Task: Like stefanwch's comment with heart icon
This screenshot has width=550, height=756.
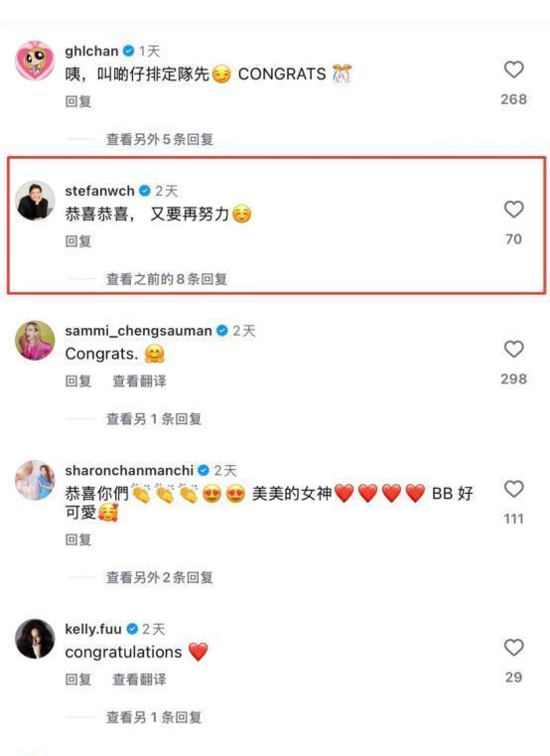Action: point(514,210)
